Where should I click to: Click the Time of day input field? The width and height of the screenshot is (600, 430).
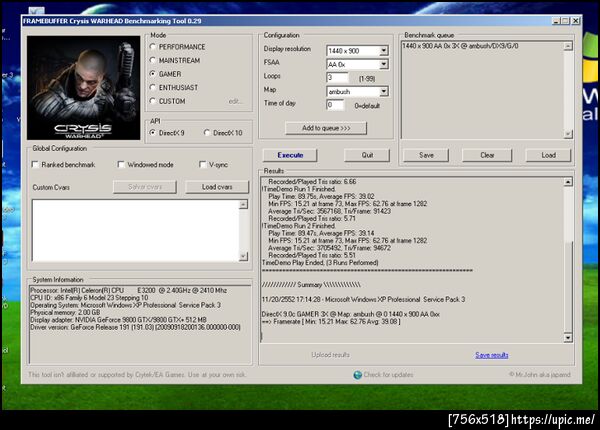coord(335,105)
